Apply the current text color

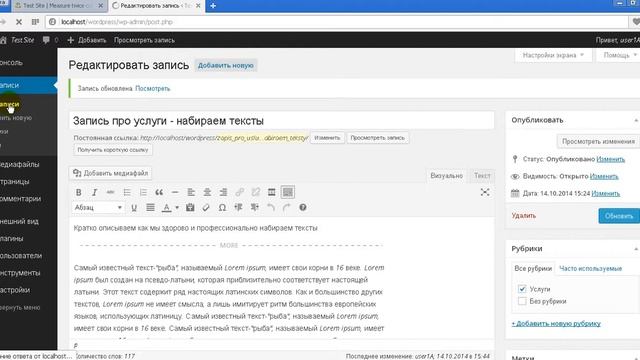pos(167,208)
